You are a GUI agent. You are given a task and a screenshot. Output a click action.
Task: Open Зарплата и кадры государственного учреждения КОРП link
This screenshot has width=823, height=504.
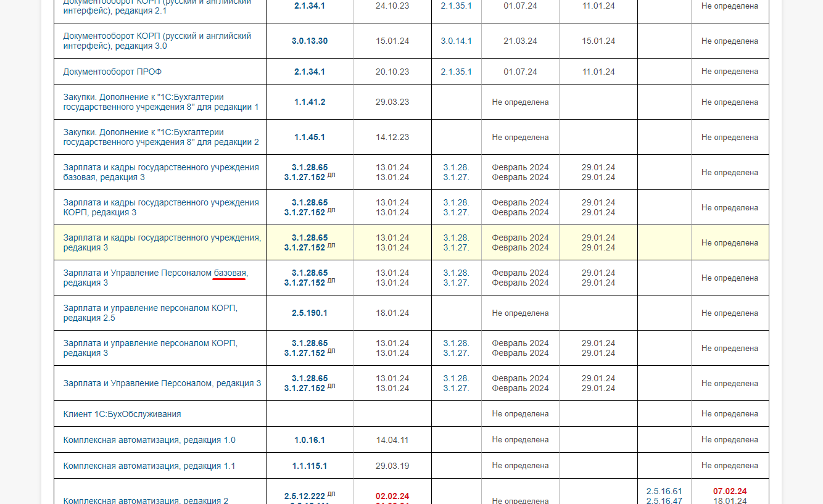click(161, 207)
